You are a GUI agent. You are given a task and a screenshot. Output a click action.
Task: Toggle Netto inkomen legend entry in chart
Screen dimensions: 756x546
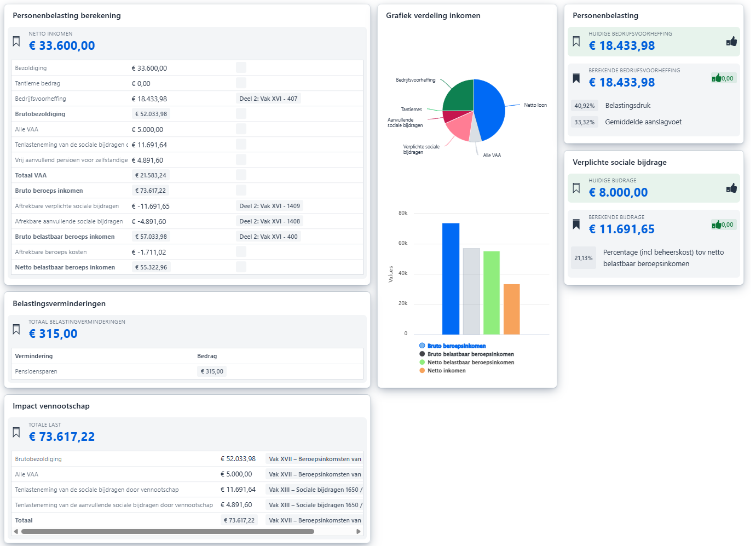pos(442,371)
